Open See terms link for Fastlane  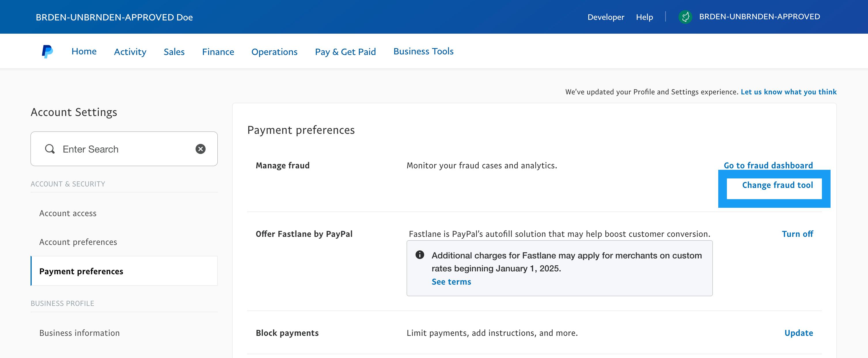tap(451, 282)
